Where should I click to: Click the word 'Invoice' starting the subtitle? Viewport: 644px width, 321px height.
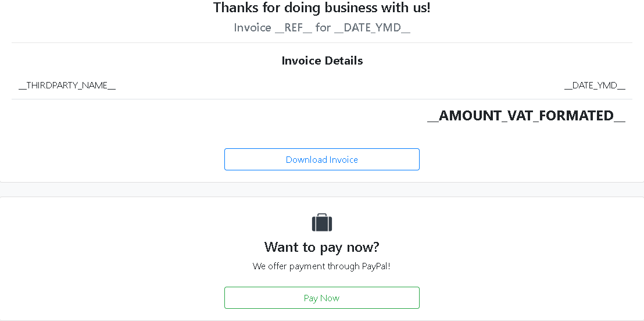(253, 27)
